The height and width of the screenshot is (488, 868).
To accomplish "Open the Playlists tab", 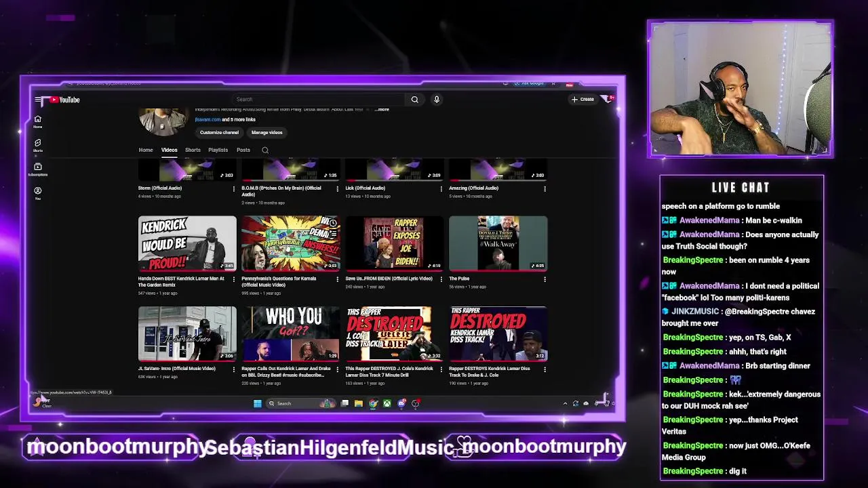I will [218, 150].
